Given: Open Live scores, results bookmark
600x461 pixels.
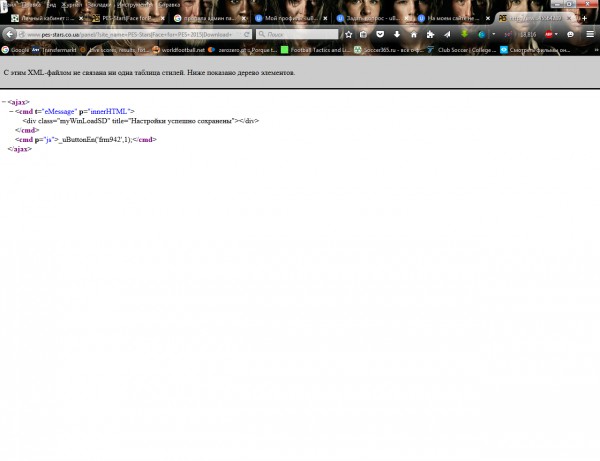Looking at the screenshot, I should tap(114, 50).
